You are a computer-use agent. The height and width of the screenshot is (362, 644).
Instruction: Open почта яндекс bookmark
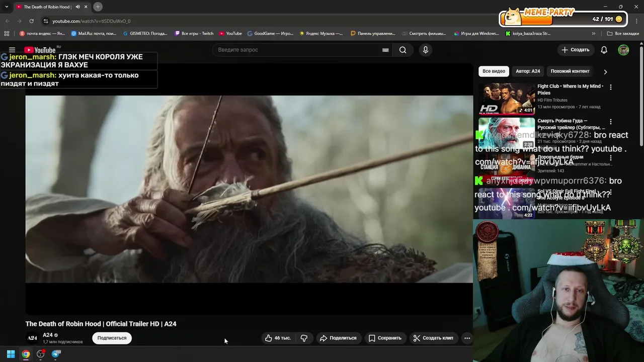[42, 34]
